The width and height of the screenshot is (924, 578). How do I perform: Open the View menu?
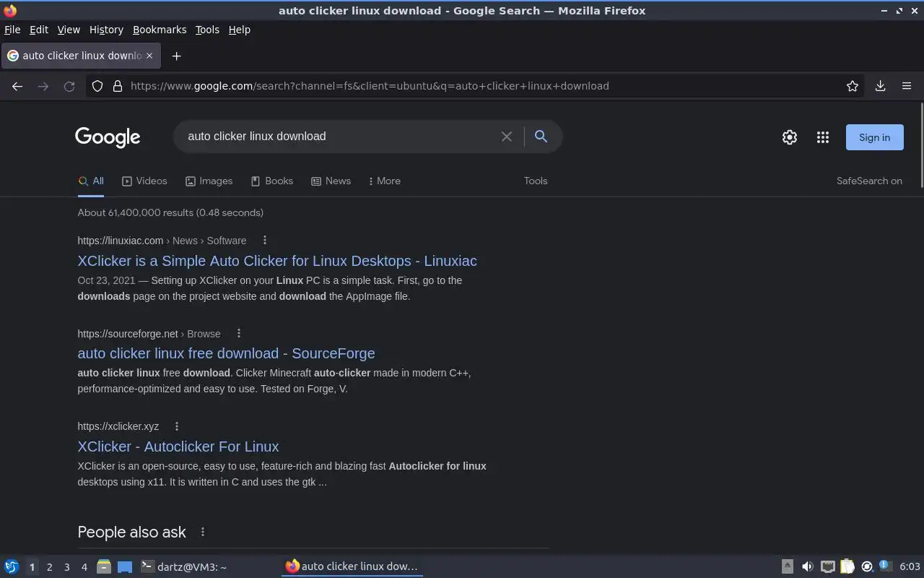tap(69, 30)
